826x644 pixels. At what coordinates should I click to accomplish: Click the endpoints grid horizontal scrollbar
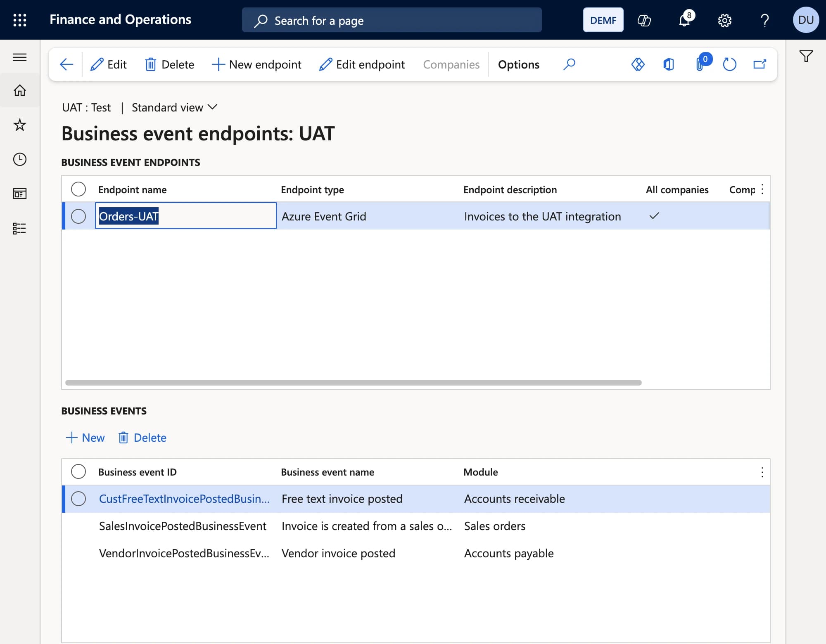(x=354, y=383)
